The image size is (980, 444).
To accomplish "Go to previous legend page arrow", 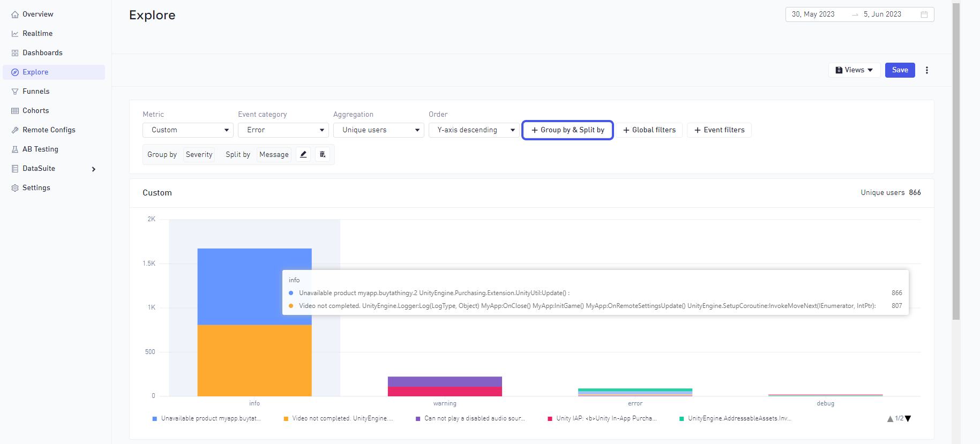I will point(890,419).
